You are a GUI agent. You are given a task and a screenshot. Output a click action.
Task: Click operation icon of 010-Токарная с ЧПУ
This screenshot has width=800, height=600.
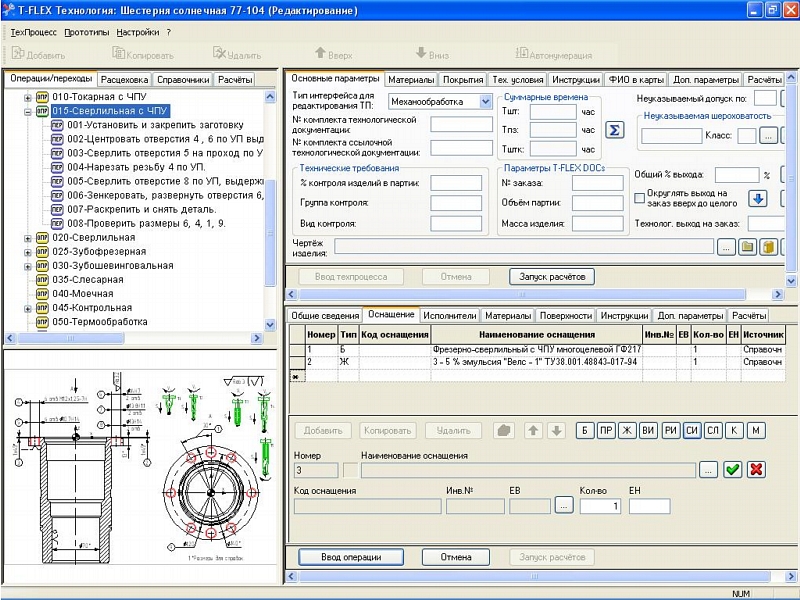pos(42,97)
